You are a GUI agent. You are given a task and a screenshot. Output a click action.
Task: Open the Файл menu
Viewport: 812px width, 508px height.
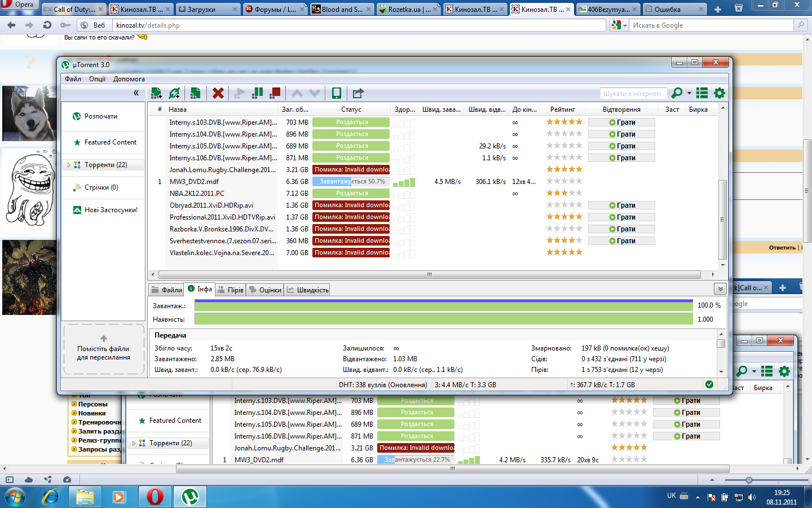pyautogui.click(x=73, y=79)
